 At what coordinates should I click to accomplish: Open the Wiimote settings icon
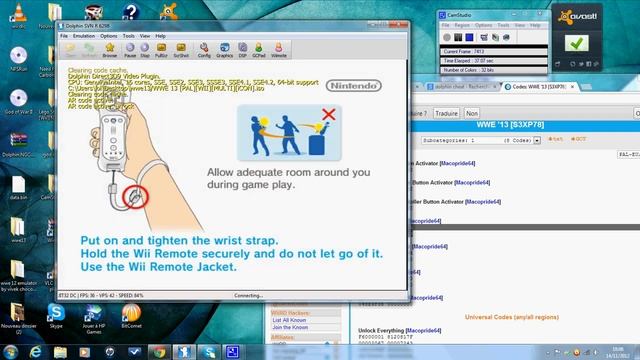(x=279, y=50)
